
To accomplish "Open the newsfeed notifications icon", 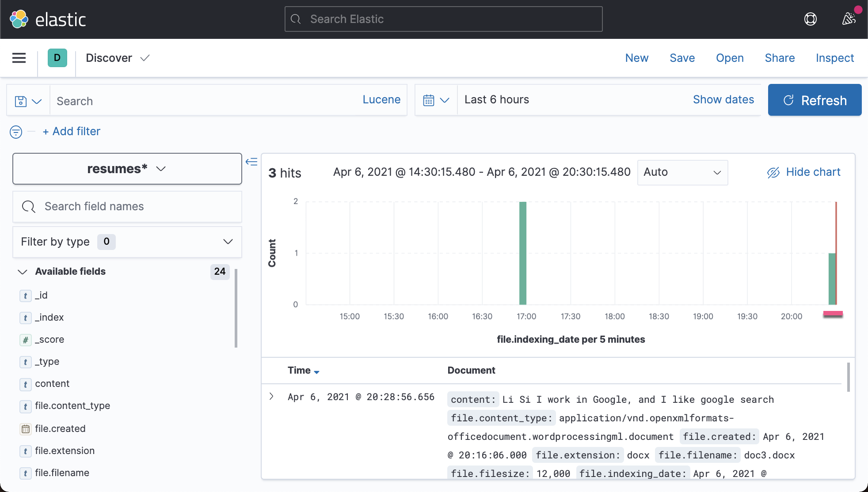I will coord(849,19).
